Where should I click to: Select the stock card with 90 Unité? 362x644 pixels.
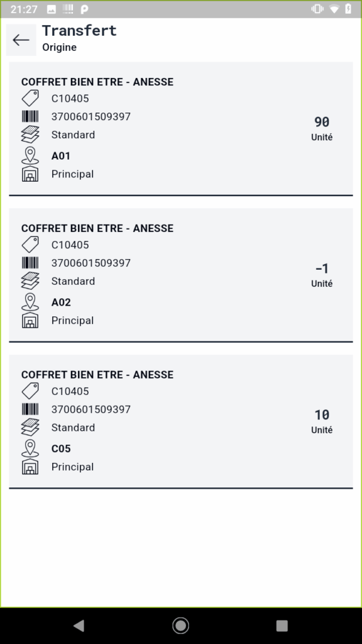pos(181,129)
